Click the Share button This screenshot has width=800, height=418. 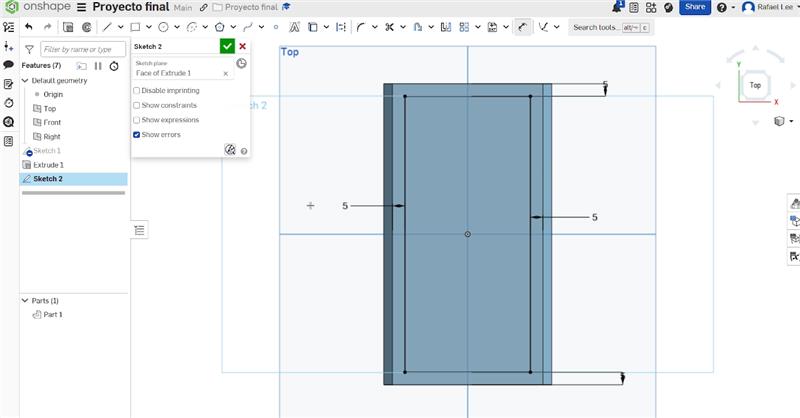695,7
